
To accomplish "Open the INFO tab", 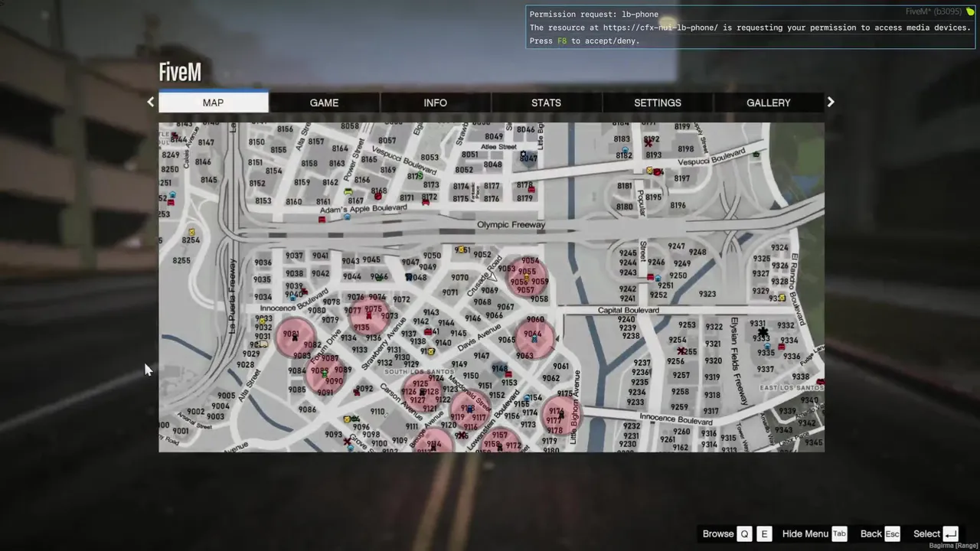I will click(x=435, y=103).
